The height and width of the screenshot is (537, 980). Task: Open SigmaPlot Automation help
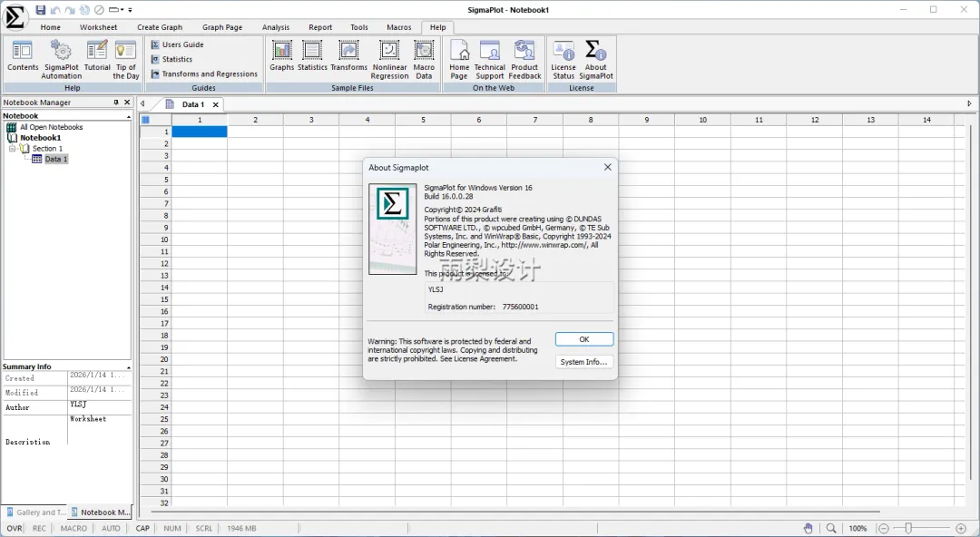(x=62, y=59)
